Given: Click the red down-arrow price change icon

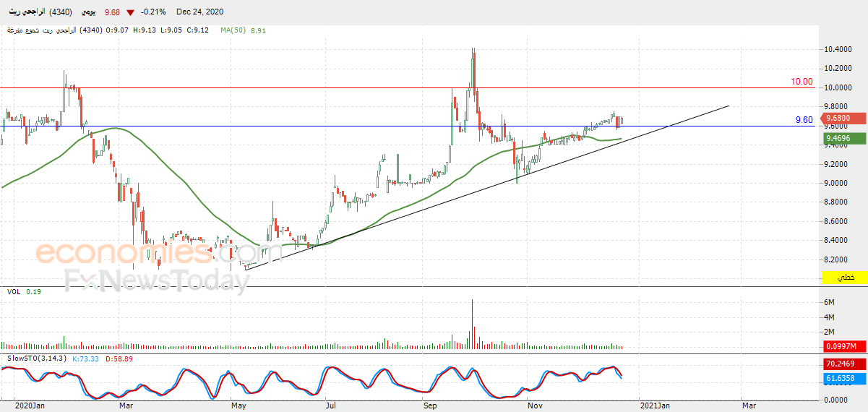Looking at the screenshot, I should [130, 12].
